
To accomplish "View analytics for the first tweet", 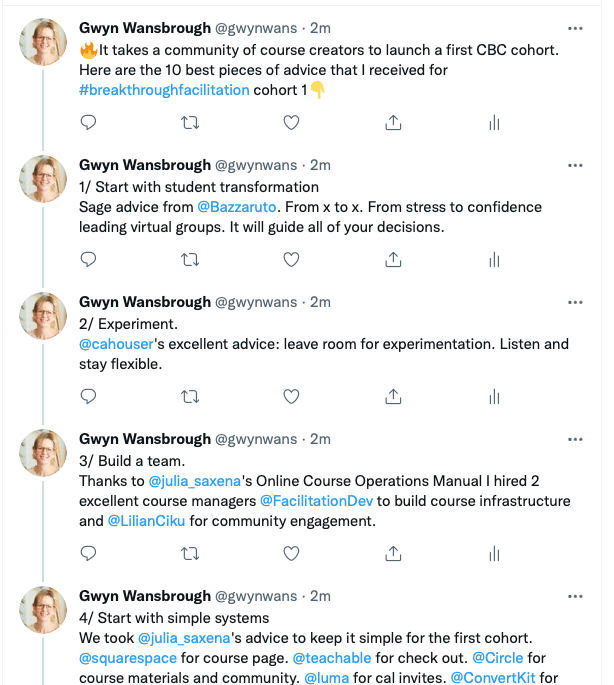I will (494, 123).
